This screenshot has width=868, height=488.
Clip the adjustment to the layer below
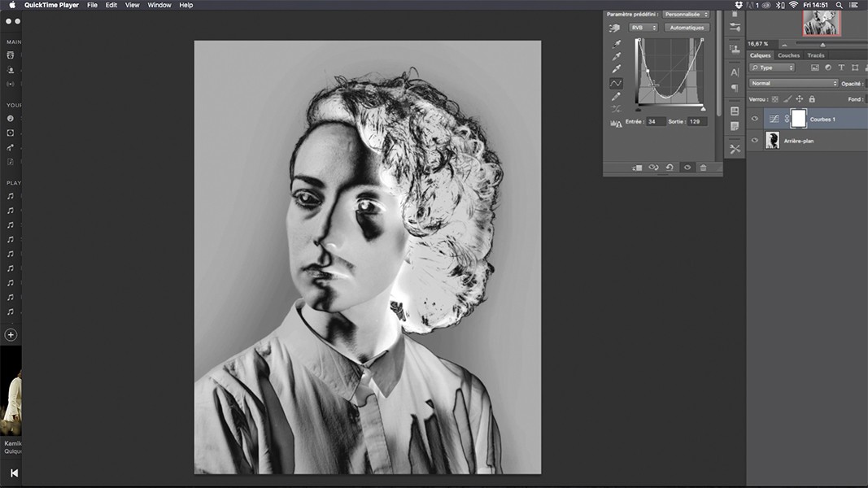click(x=637, y=168)
